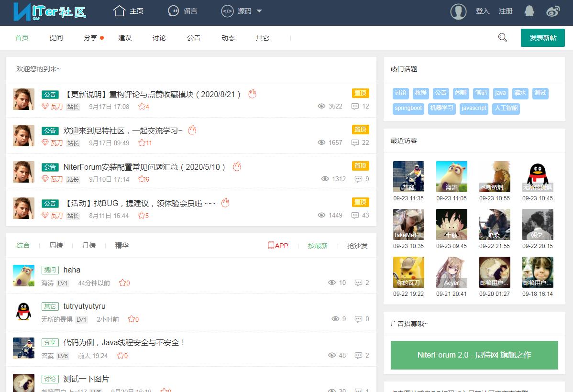Click the 留言 message bubble icon

173,11
